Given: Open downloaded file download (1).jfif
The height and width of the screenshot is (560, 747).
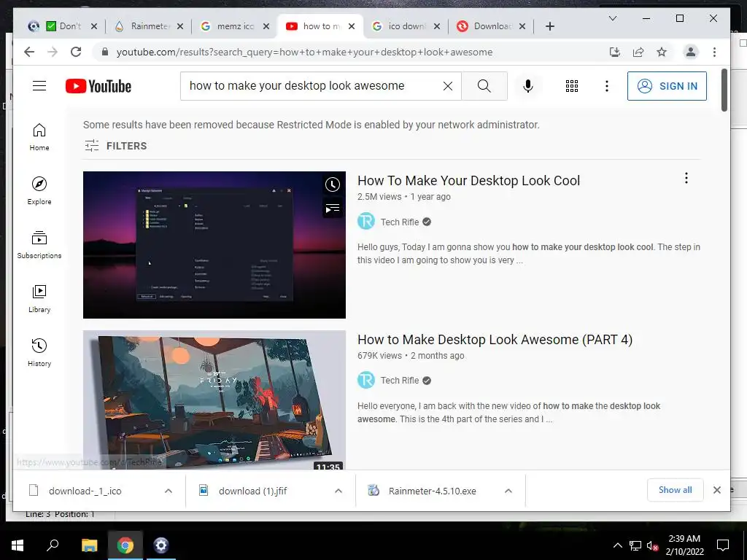Looking at the screenshot, I should [x=252, y=491].
